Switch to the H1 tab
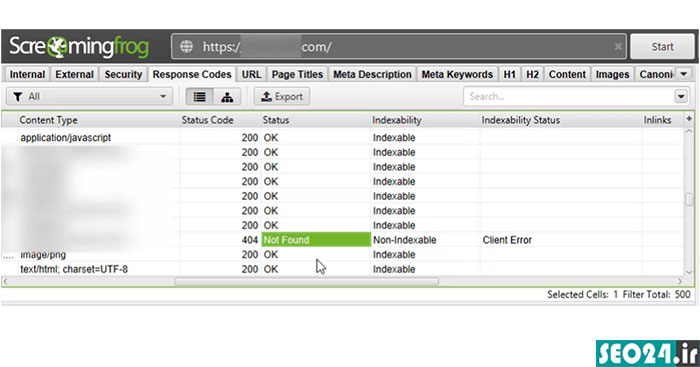 [x=509, y=75]
